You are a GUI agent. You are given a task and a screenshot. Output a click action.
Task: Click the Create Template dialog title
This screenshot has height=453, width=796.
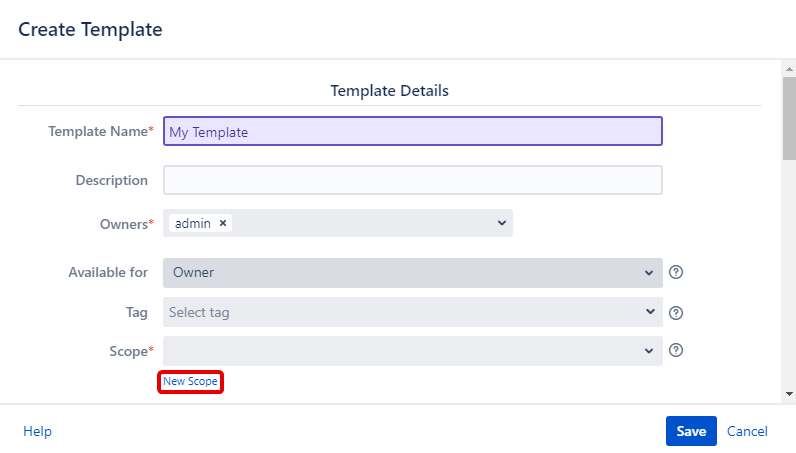90,29
